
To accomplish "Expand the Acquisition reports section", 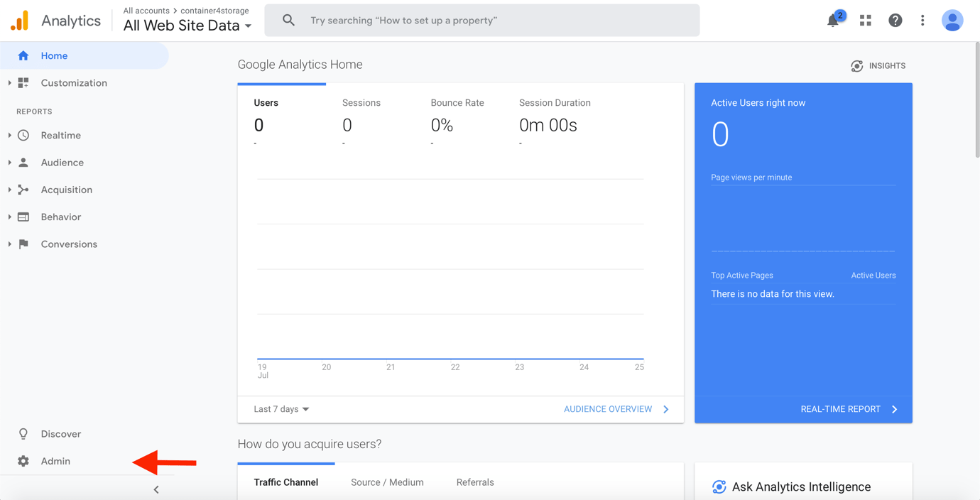I will pos(66,190).
